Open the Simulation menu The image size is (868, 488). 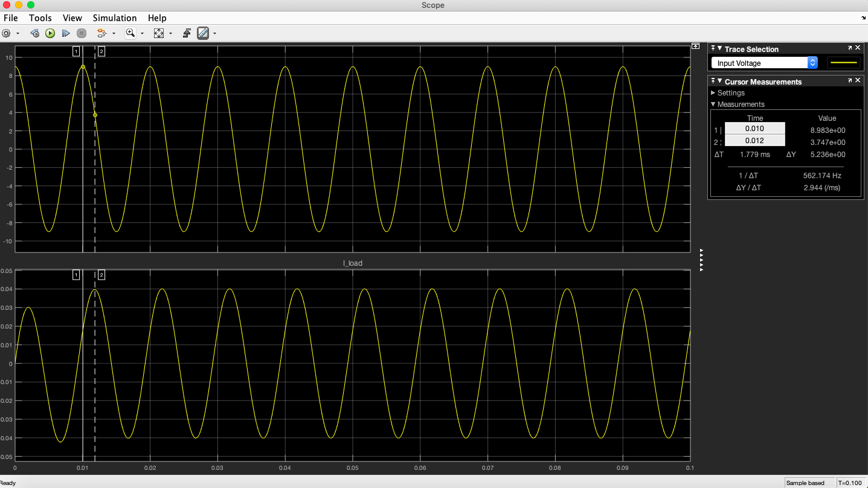click(114, 18)
